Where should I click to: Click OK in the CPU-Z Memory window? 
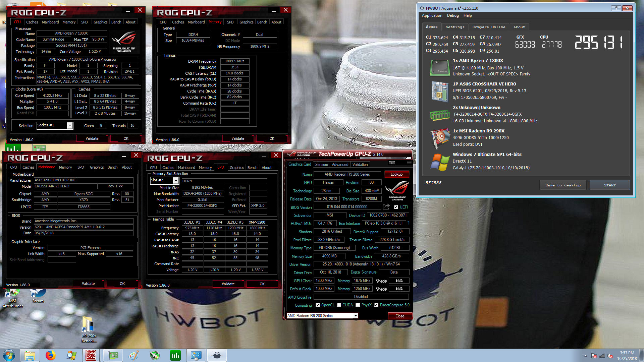click(272, 138)
